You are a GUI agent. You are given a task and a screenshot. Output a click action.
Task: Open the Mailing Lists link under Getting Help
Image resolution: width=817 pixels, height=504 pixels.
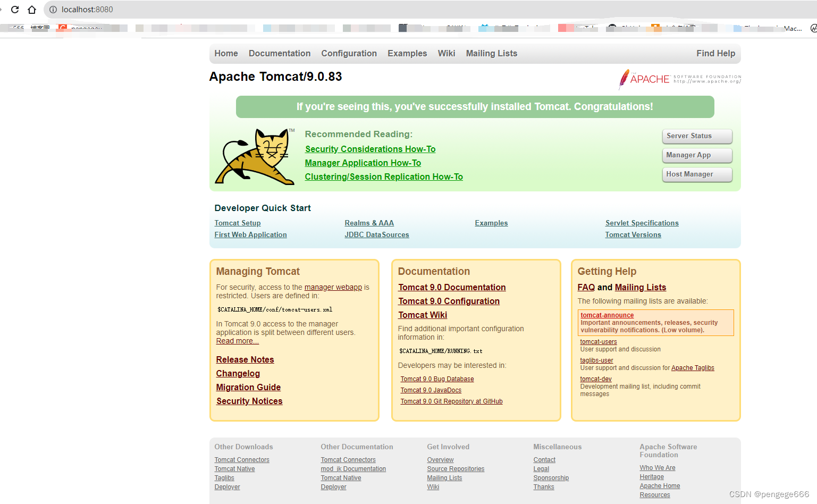[x=641, y=288]
